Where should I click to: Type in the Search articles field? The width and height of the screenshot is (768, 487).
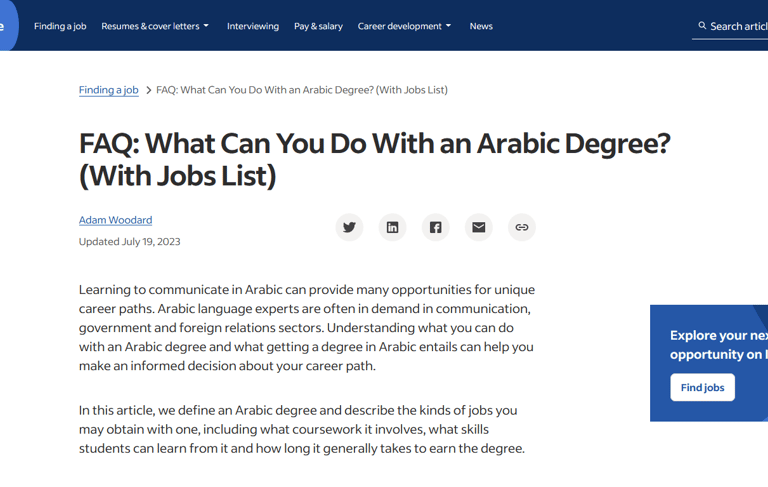tap(738, 26)
